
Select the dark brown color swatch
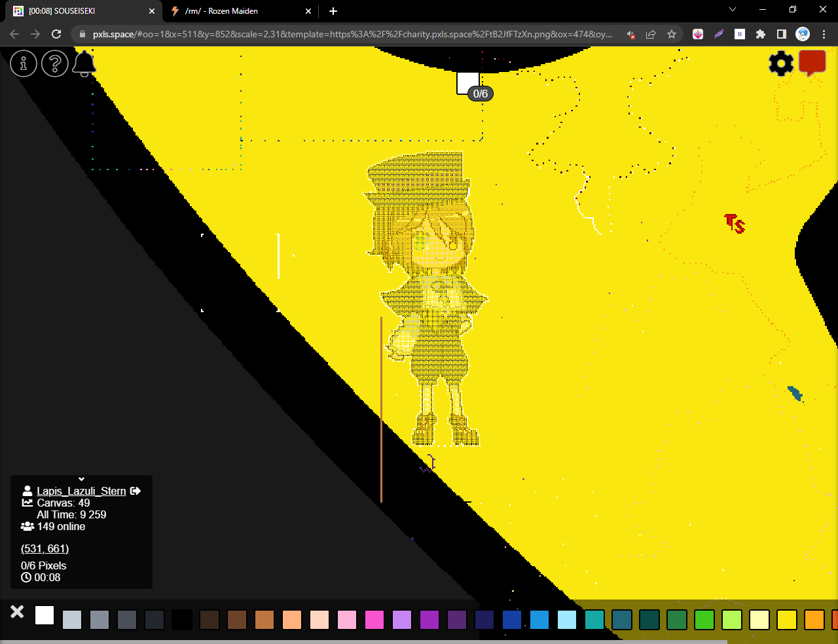[x=209, y=620]
